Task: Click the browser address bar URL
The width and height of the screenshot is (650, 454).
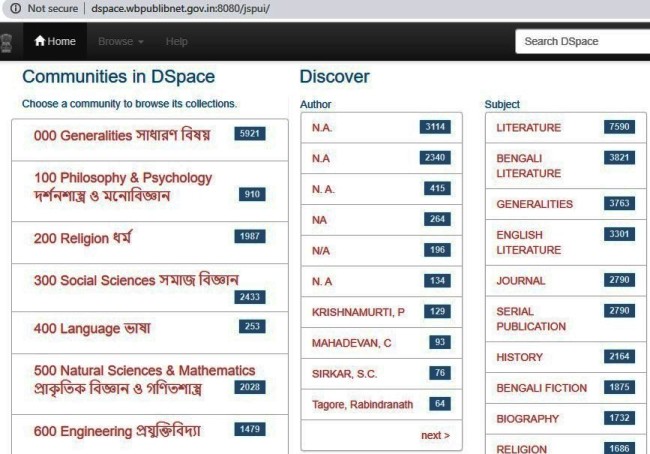Action: pos(180,8)
